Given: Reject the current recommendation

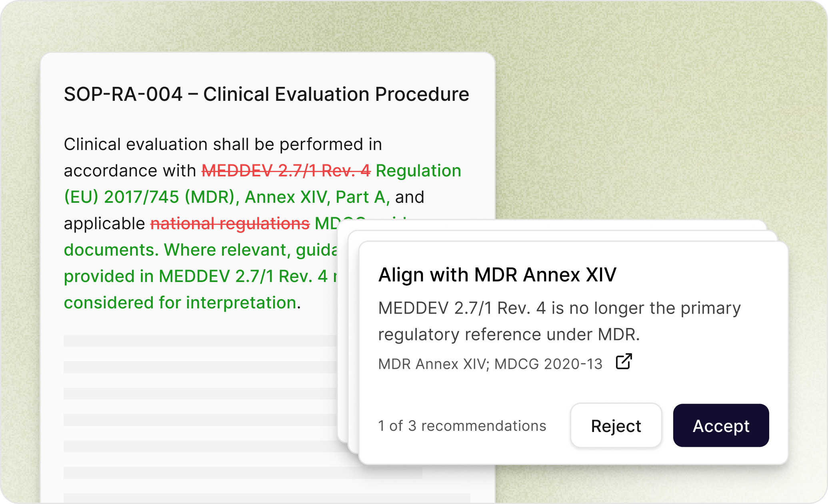Looking at the screenshot, I should click(616, 426).
